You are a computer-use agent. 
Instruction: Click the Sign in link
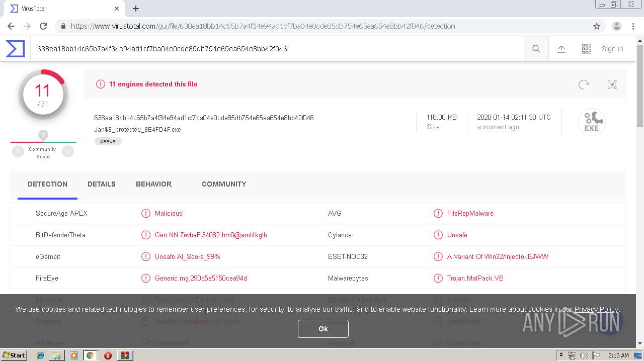tap(612, 49)
